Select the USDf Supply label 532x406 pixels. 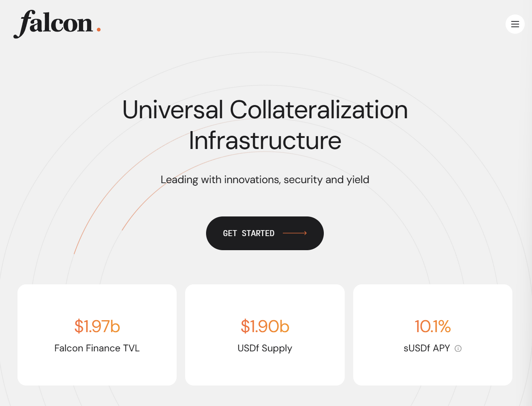pyautogui.click(x=265, y=348)
